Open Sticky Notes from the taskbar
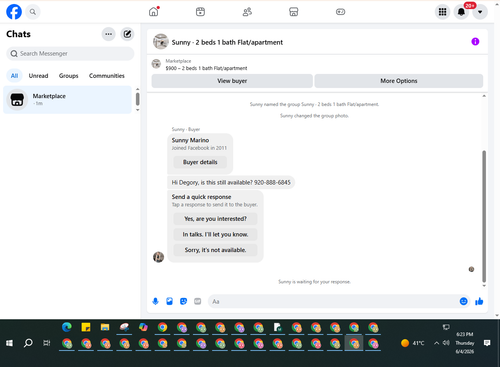This screenshot has height=367, width=500. (86, 327)
